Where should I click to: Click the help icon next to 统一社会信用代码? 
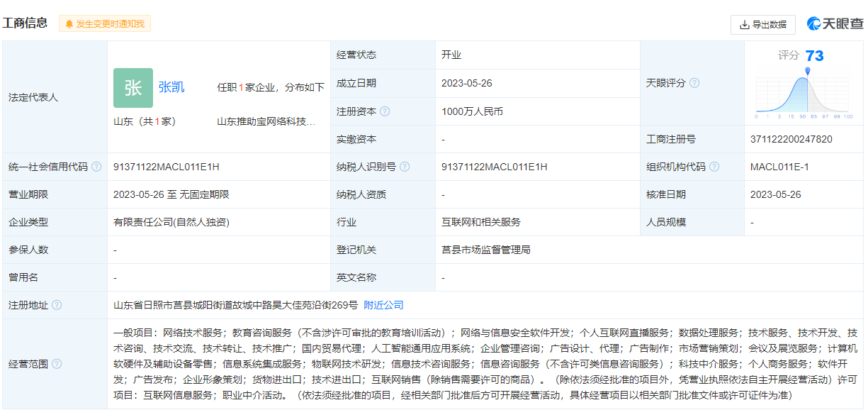click(96, 167)
